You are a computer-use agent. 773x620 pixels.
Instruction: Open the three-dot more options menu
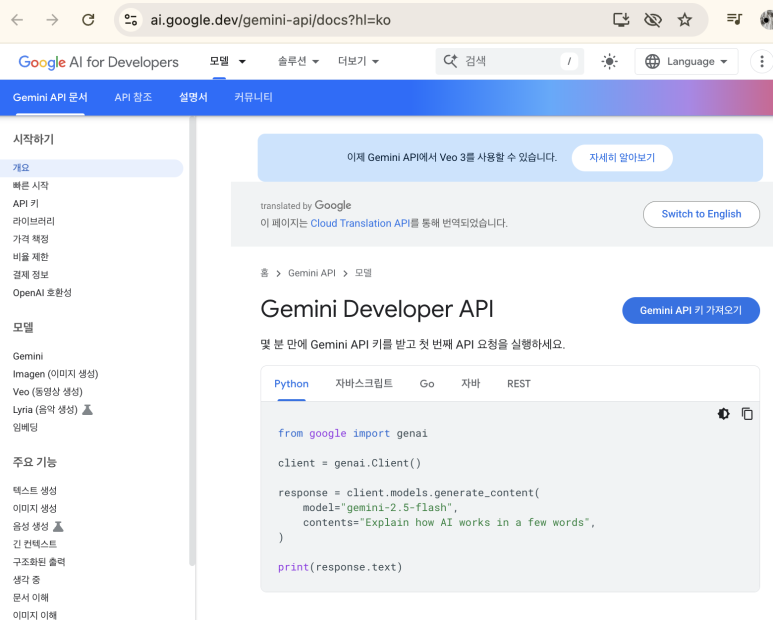(x=762, y=62)
